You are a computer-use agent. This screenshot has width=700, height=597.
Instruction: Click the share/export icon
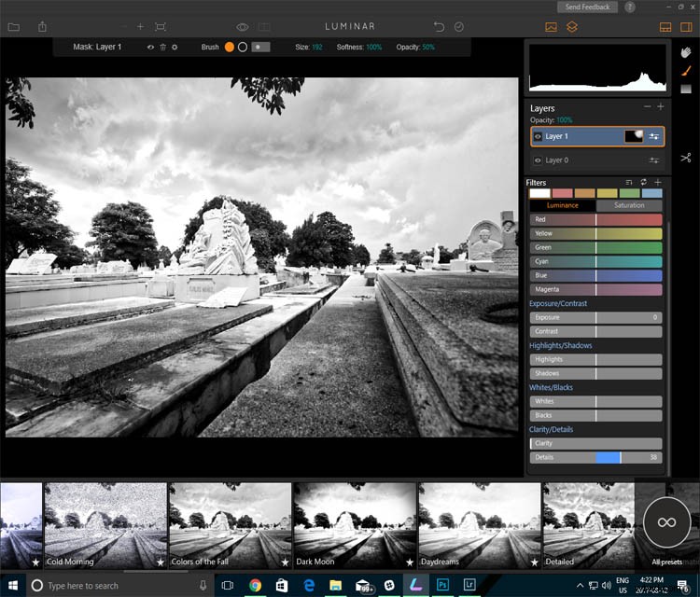click(42, 27)
